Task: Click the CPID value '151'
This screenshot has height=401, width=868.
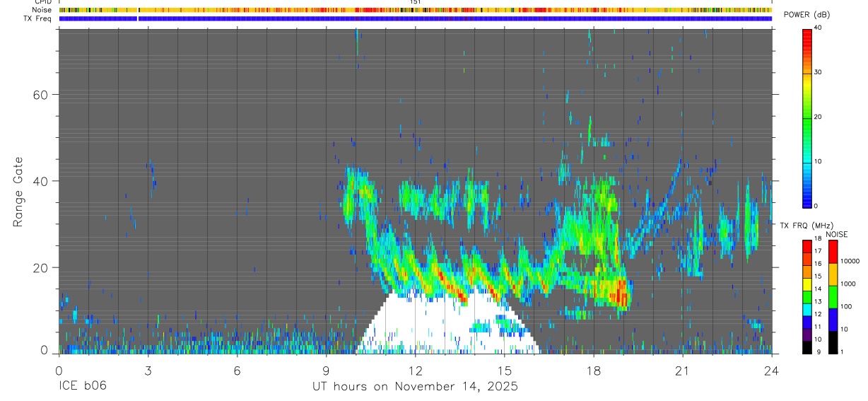Action: point(416,2)
